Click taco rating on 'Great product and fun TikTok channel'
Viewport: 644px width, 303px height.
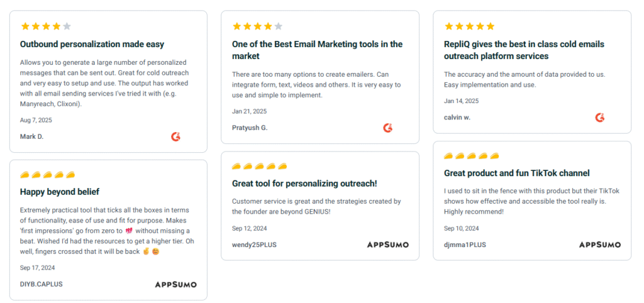pos(472,156)
